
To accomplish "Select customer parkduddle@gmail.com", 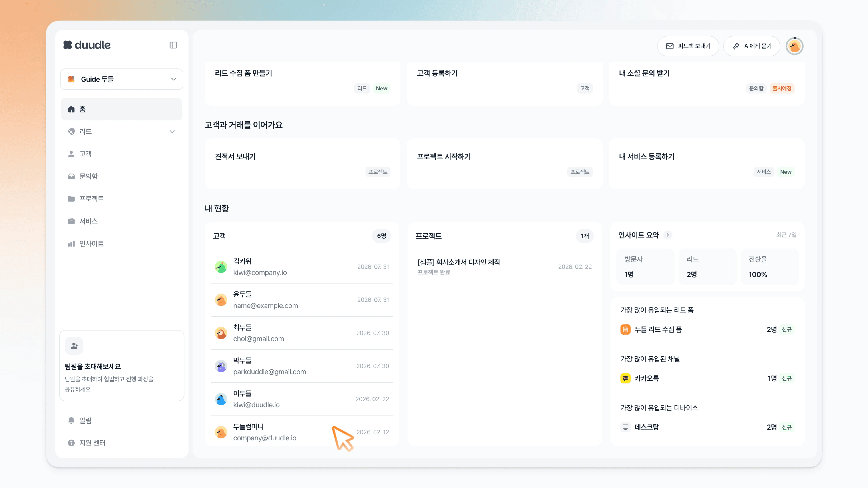I will (x=302, y=366).
